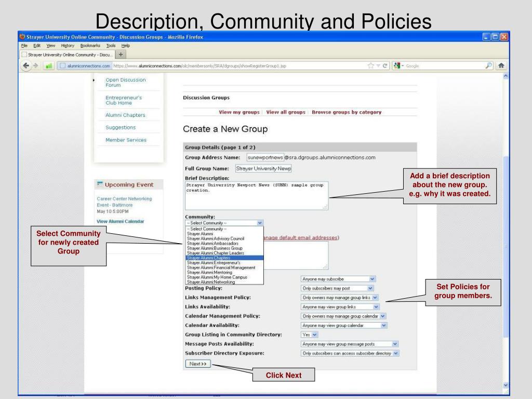Click the manage default email addresses link
Image resolution: width=532 pixels, height=399 pixels.
click(x=301, y=237)
